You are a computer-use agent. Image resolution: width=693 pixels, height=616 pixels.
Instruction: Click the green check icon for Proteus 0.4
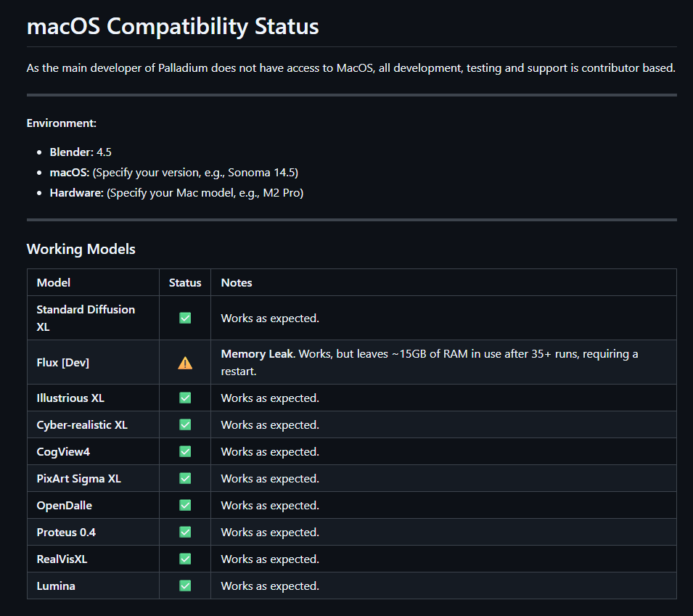pyautogui.click(x=185, y=532)
